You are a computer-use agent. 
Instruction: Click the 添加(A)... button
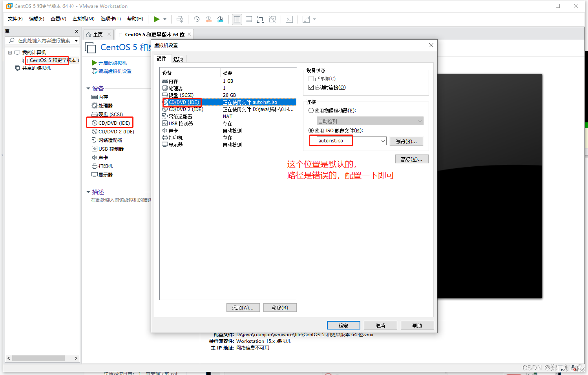(x=243, y=308)
